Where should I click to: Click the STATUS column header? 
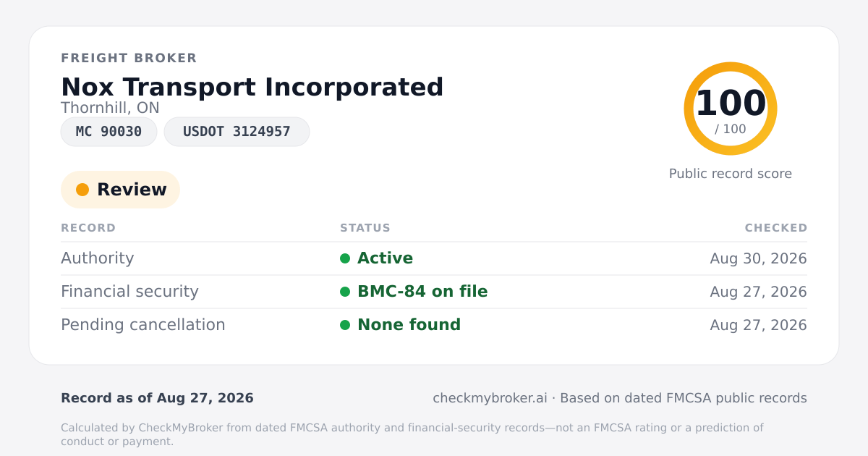pos(365,228)
